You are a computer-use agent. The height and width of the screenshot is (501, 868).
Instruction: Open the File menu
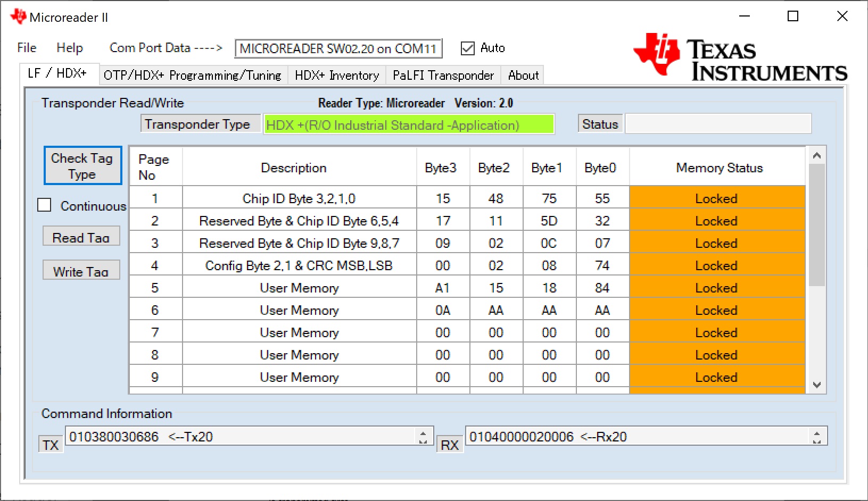point(27,48)
